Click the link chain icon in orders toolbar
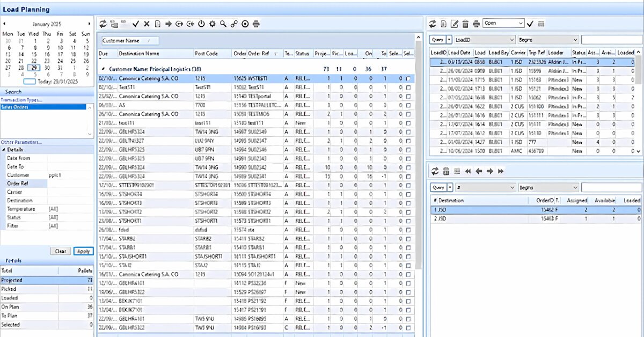Screen dimensions: 644x337 (234, 24)
